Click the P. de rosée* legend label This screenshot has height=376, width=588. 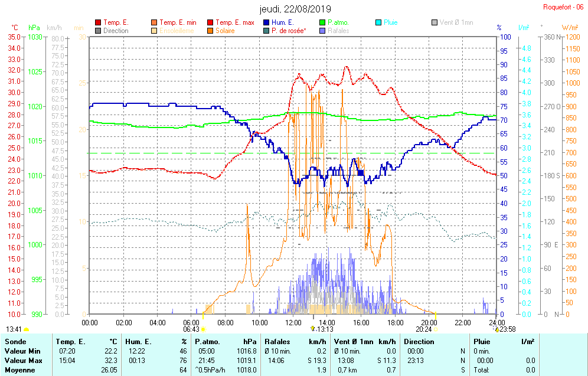[289, 31]
